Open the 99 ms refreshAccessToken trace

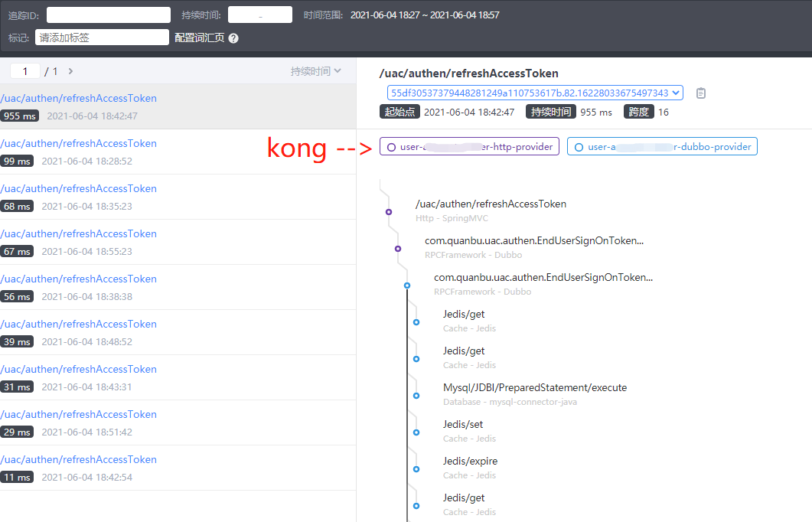click(x=178, y=152)
